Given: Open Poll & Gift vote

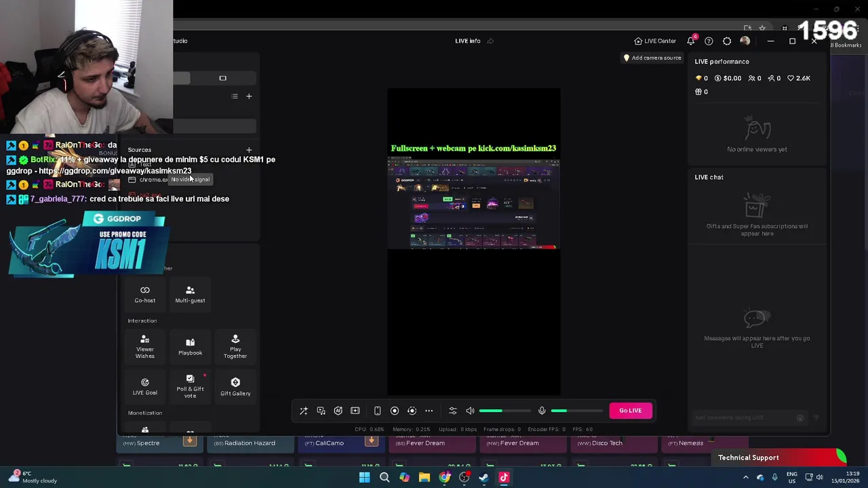Looking at the screenshot, I should [x=190, y=386].
